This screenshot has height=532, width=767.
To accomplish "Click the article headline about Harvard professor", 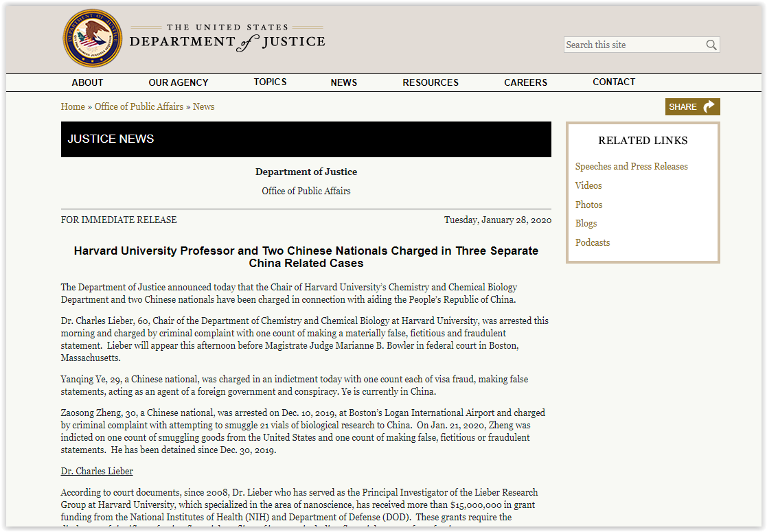I will click(x=306, y=257).
